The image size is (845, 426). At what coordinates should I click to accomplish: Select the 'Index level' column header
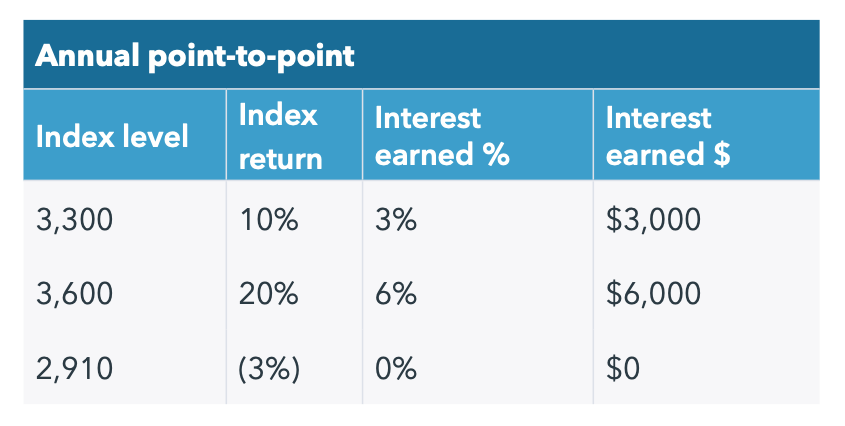112,136
